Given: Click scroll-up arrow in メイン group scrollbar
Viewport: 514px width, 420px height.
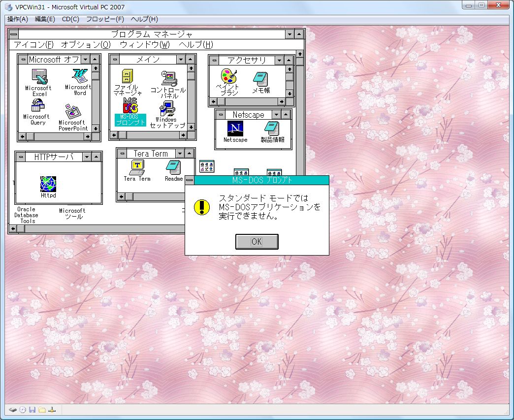Looking at the screenshot, I should 191,68.
